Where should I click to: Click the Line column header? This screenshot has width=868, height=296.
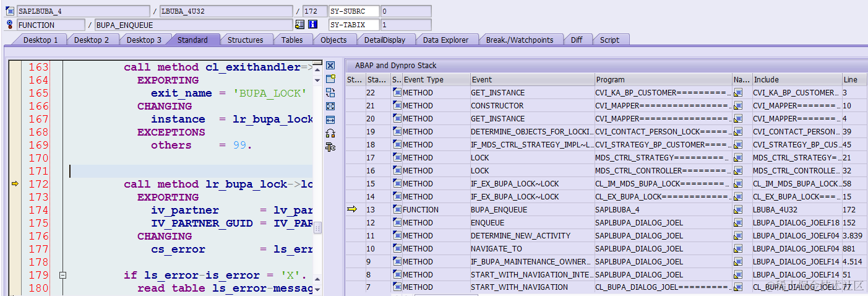854,79
